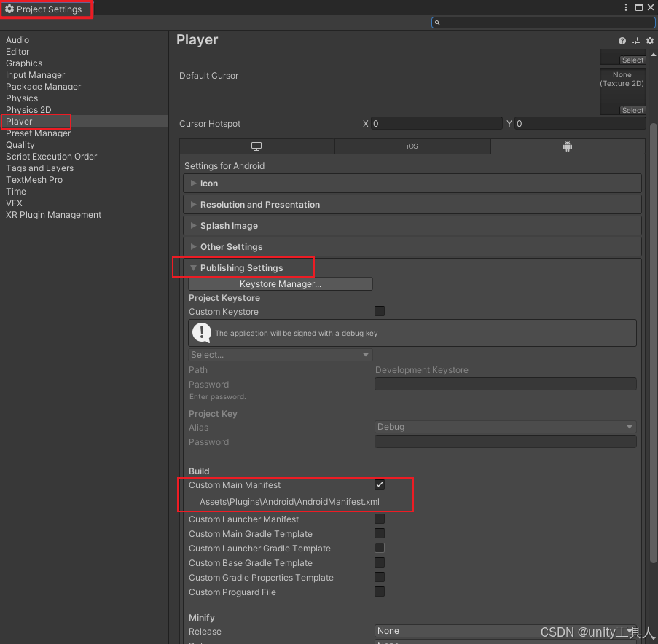Open the keystore Select... dropdown

(281, 355)
